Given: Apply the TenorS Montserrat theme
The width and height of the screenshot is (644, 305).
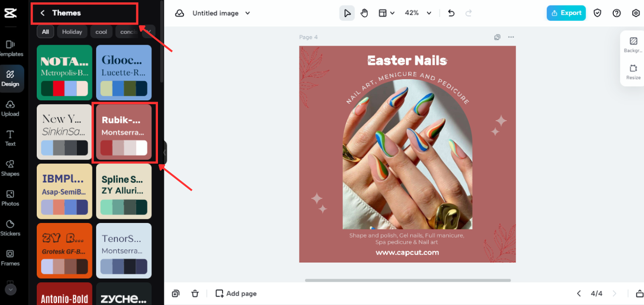Looking at the screenshot, I should tap(124, 251).
